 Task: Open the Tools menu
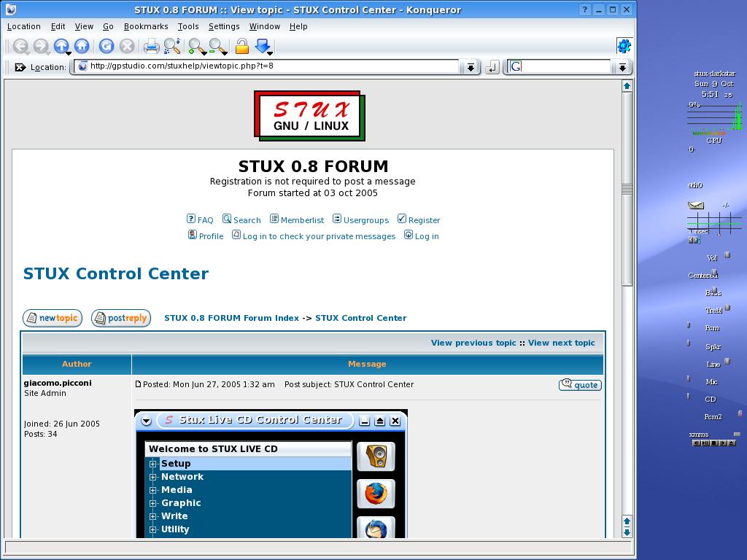click(188, 27)
